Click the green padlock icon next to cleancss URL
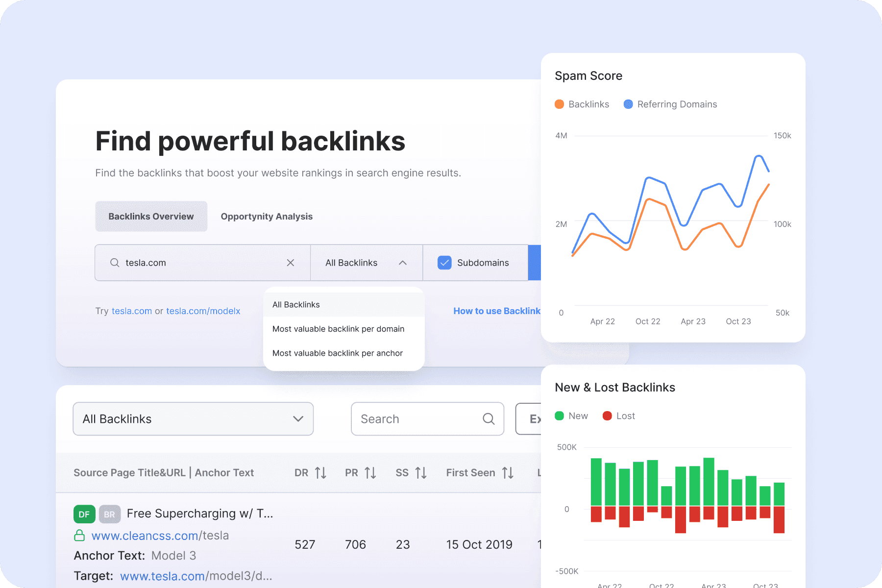The image size is (882, 588). 79,536
